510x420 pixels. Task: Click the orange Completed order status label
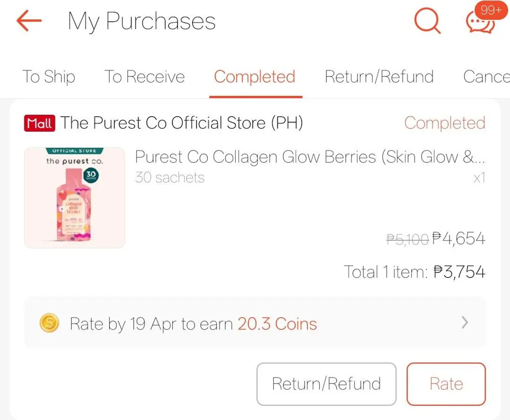point(444,123)
